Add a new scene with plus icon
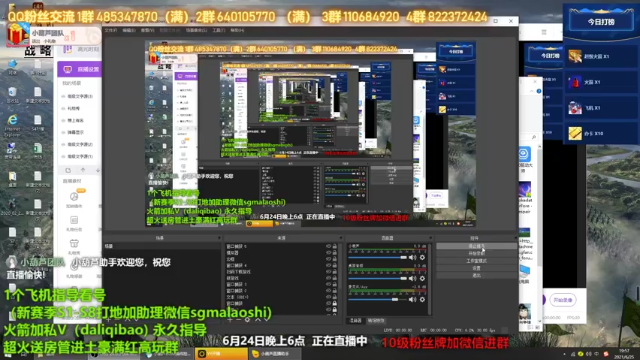 [109, 320]
